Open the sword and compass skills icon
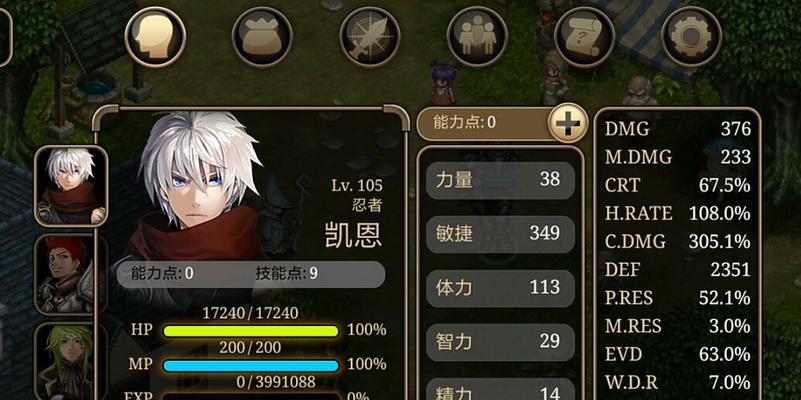 click(369, 37)
